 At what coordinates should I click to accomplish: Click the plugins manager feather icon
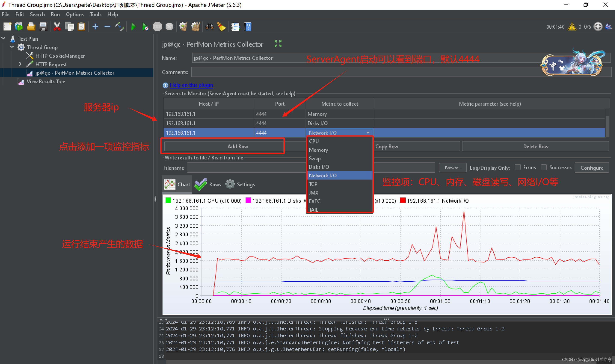tap(609, 27)
